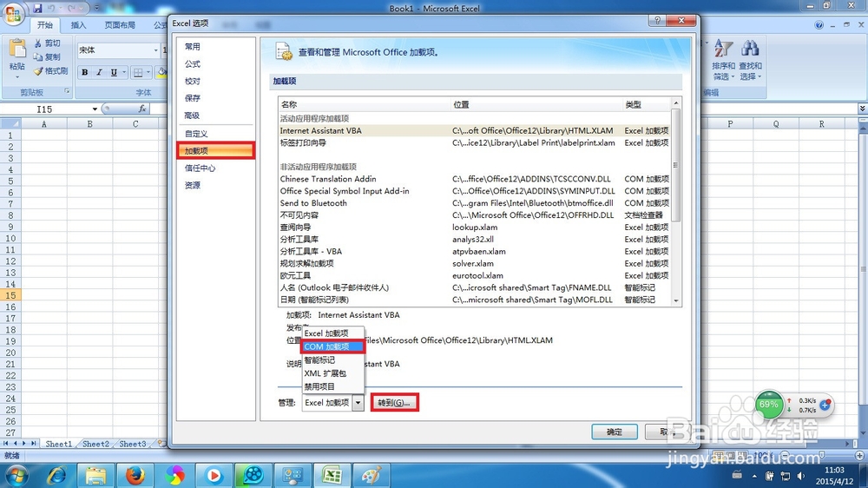
Task: Open media player taskbar icon
Action: pos(214,475)
